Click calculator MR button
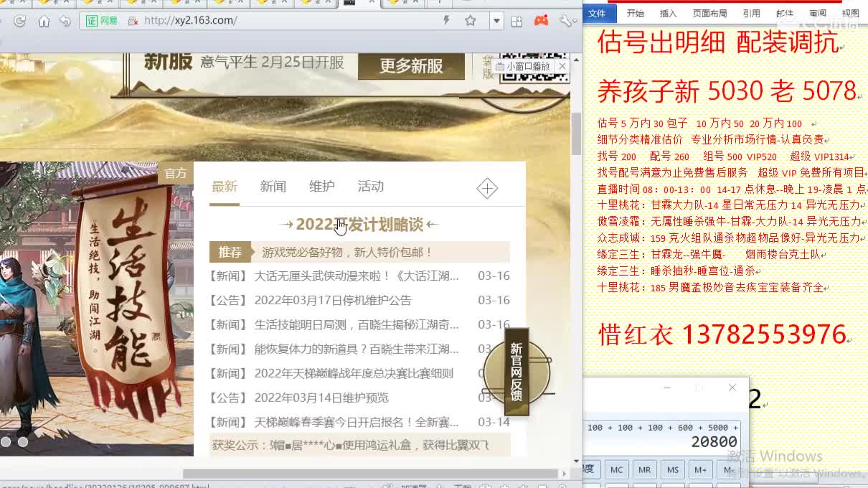The height and width of the screenshot is (488, 868). click(x=644, y=469)
